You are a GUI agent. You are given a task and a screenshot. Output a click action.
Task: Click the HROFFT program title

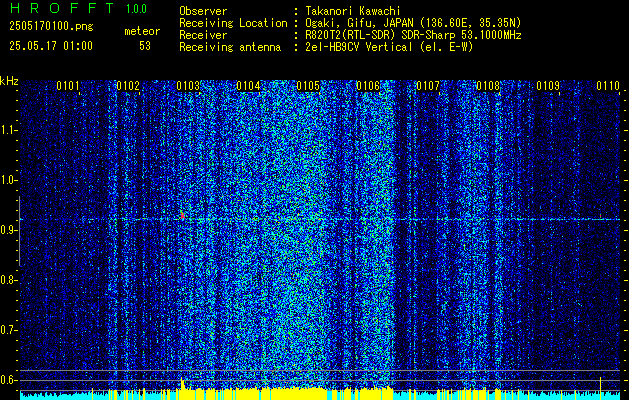(62, 8)
